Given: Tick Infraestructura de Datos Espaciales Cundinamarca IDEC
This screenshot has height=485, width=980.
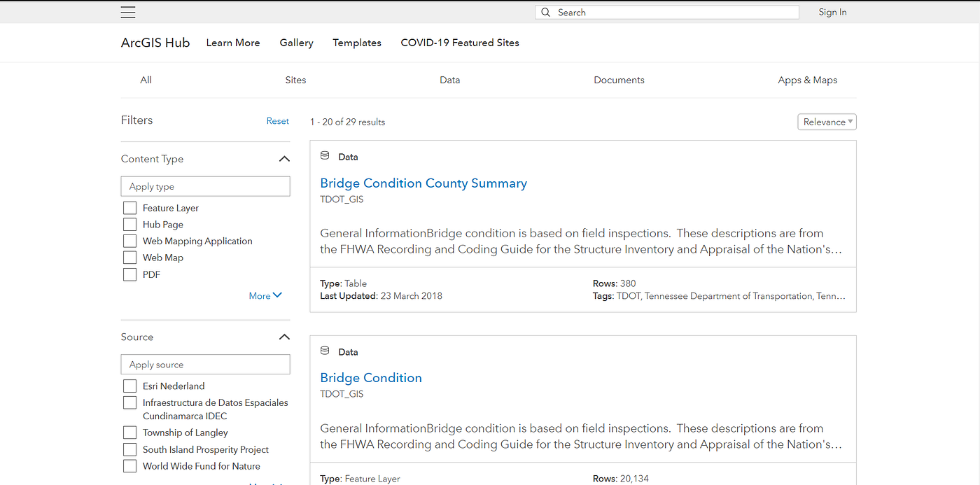Looking at the screenshot, I should pyautogui.click(x=129, y=402).
